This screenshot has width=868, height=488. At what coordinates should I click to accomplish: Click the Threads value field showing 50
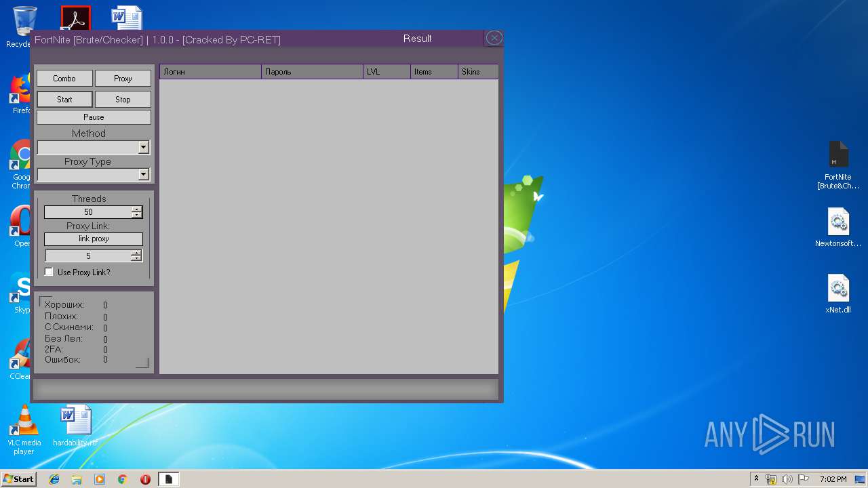pos(88,212)
